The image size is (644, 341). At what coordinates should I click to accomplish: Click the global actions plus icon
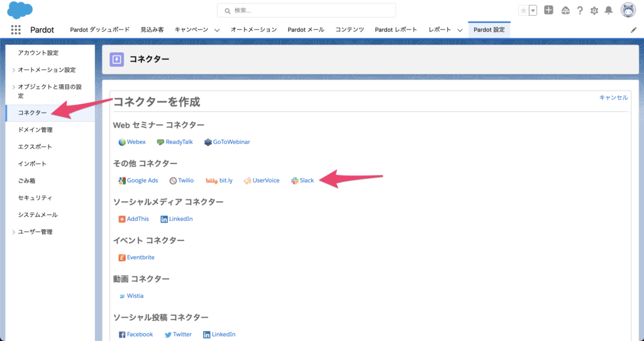[x=548, y=10]
